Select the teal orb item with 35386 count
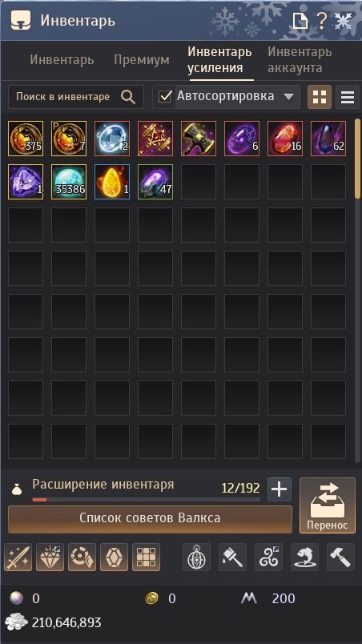The height and width of the screenshot is (644, 362). (69, 182)
